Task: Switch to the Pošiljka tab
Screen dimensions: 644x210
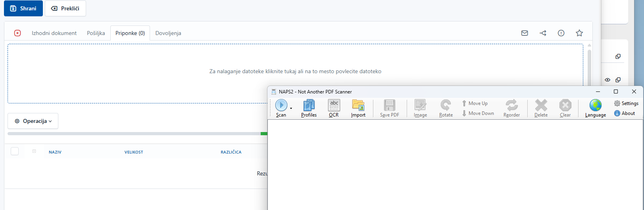Action: [x=96, y=33]
